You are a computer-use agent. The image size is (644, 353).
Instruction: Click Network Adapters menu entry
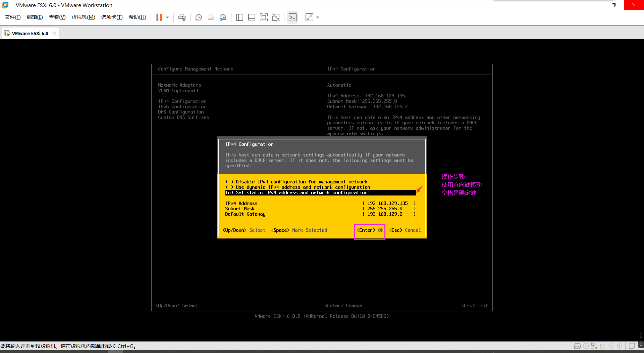click(179, 85)
